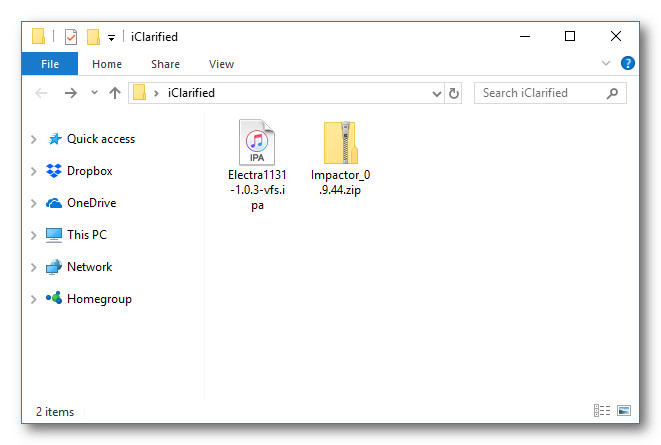Click the This PC monitor icon
Screen dimensions: 661x445
[x=54, y=235]
